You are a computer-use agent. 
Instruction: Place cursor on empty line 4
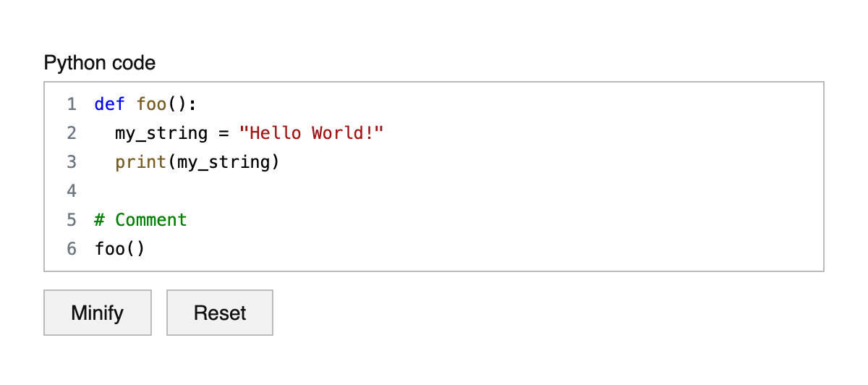(289, 191)
